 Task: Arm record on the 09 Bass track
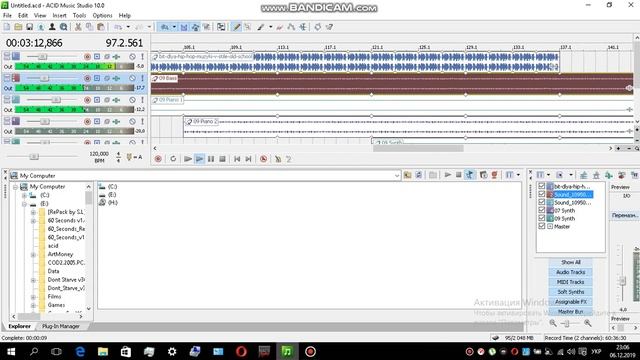[x=87, y=78]
